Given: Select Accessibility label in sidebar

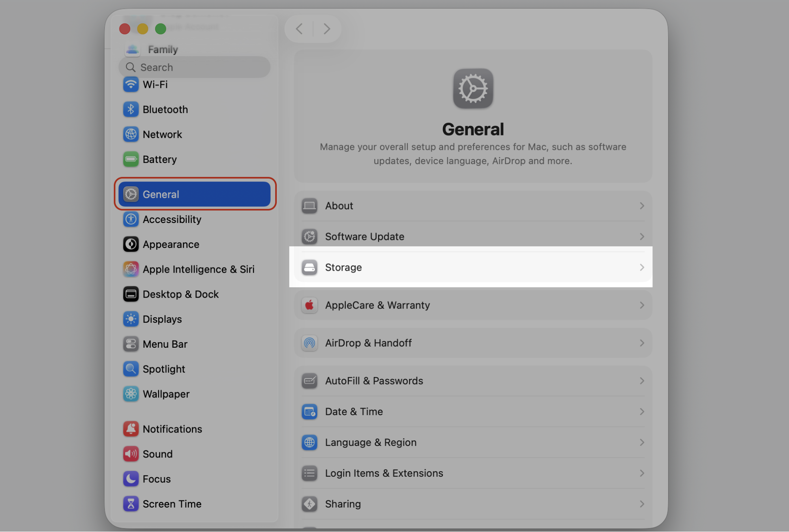Looking at the screenshot, I should click(x=172, y=219).
